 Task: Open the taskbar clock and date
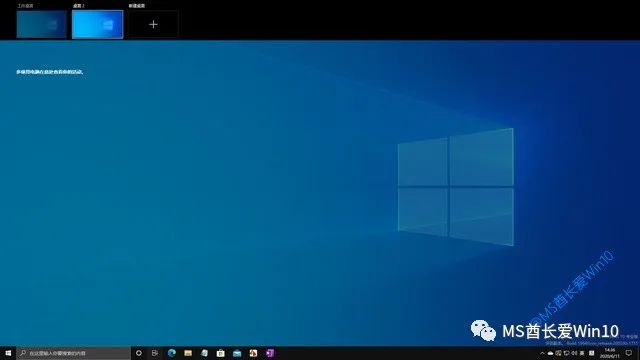coord(610,353)
